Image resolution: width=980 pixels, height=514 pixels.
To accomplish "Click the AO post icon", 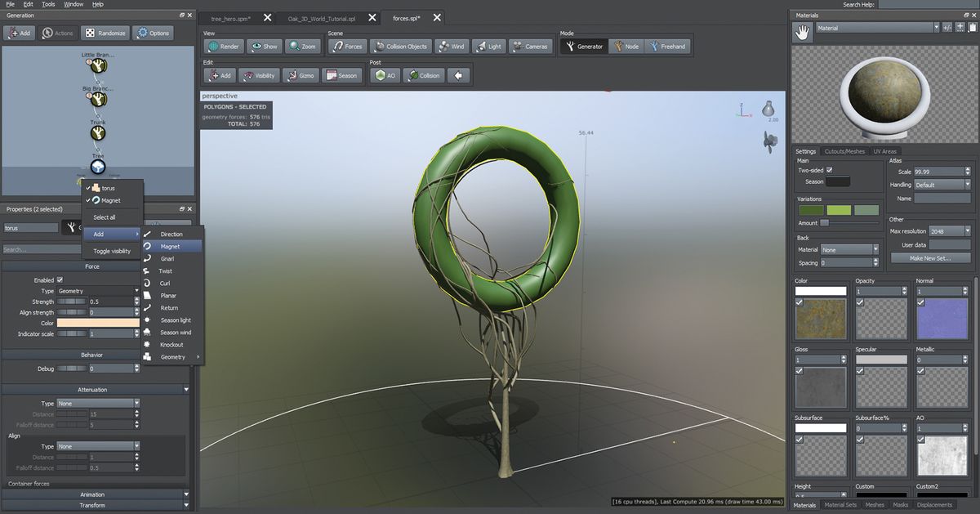I will click(x=384, y=74).
